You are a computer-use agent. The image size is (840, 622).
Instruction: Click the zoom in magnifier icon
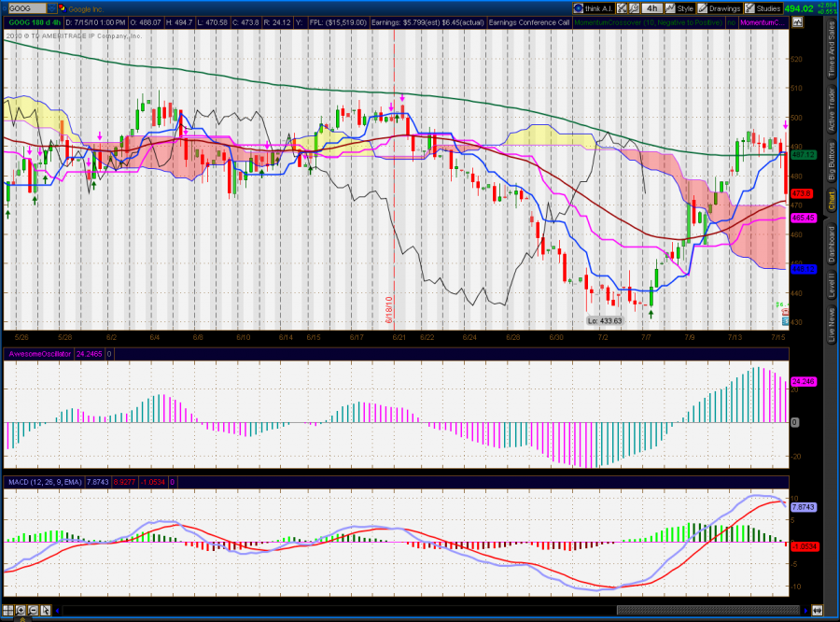pos(21,610)
